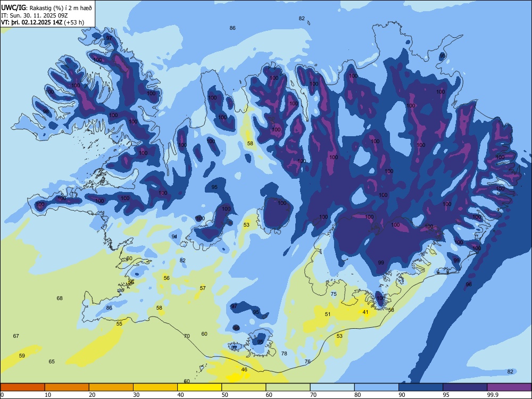Screen dimensions: 532x399
Task: Click the humidity value 59 over the ocean
Action: (x=22, y=355)
